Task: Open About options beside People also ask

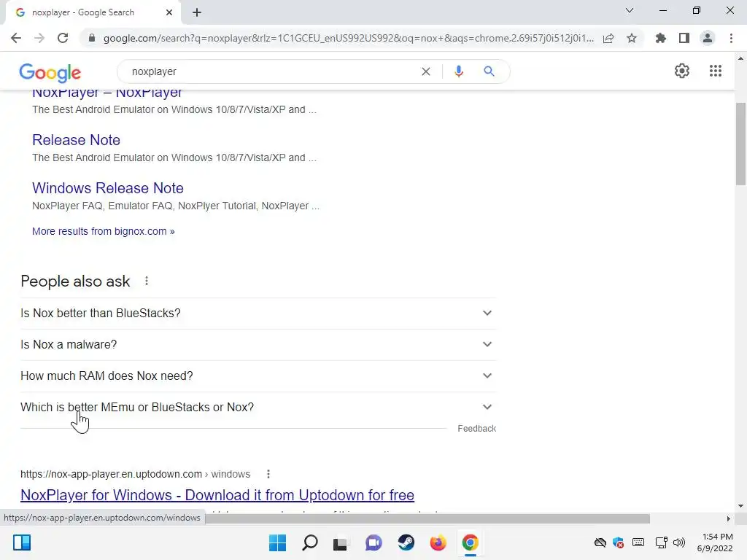Action: point(147,281)
